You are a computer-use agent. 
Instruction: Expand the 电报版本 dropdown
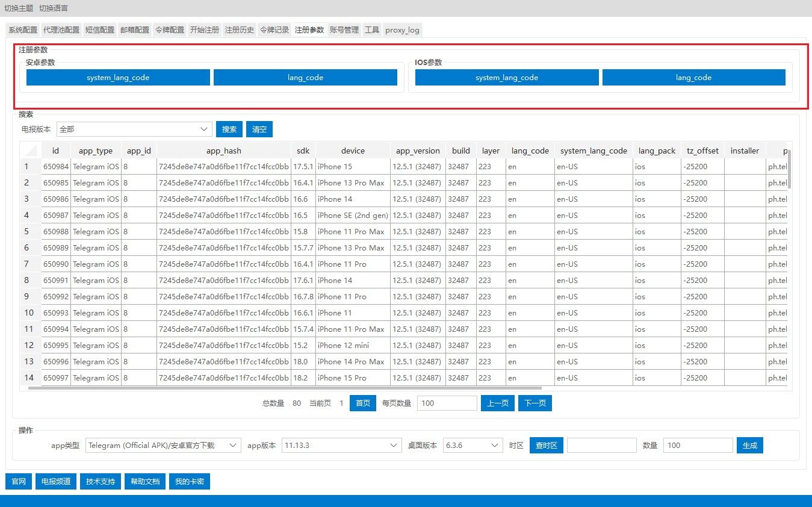[134, 129]
